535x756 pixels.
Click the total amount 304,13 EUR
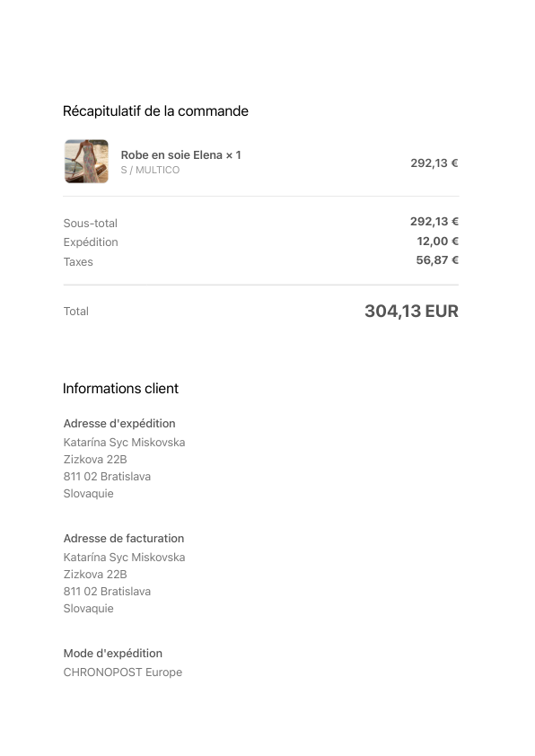point(412,311)
